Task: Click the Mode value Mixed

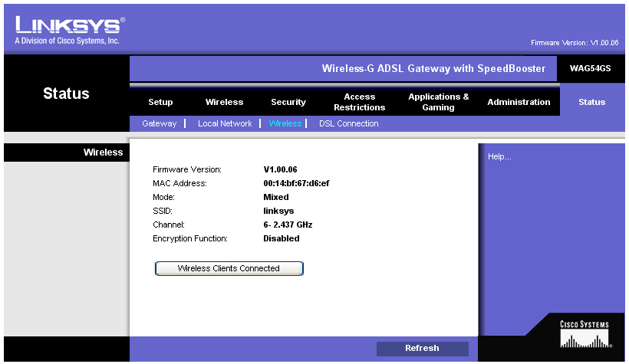Action: (x=276, y=197)
